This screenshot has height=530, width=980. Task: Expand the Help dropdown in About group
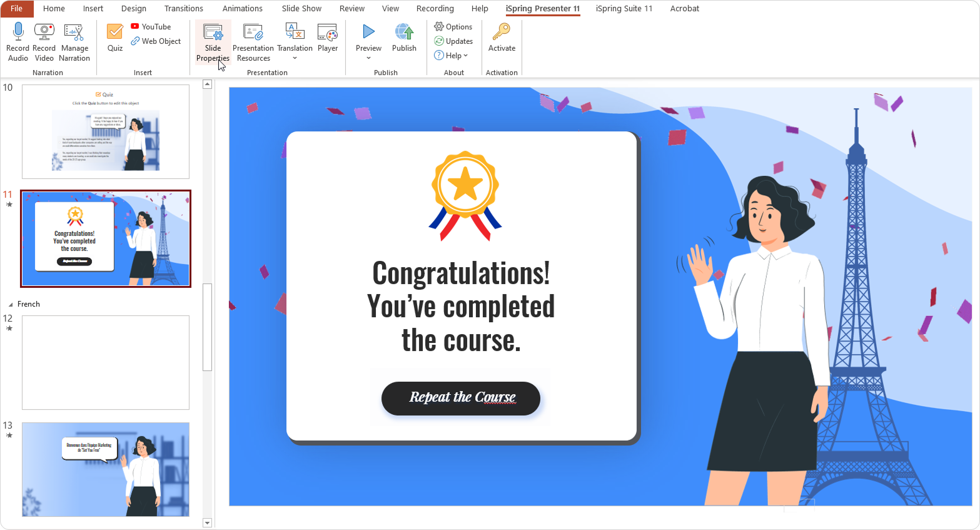pyautogui.click(x=465, y=56)
